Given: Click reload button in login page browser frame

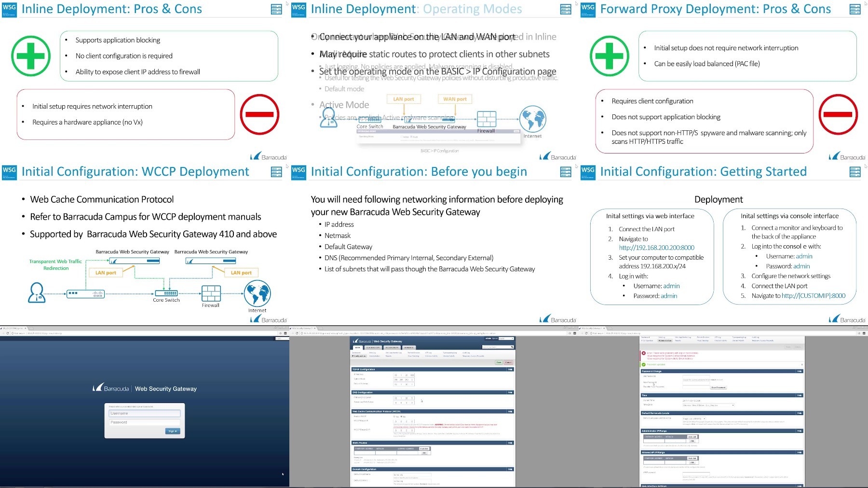Looking at the screenshot, I should pyautogui.click(x=8, y=333).
